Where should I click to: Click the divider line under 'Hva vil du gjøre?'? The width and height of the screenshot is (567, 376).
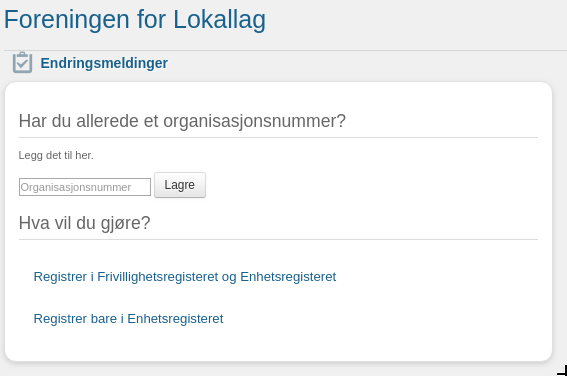(278, 239)
